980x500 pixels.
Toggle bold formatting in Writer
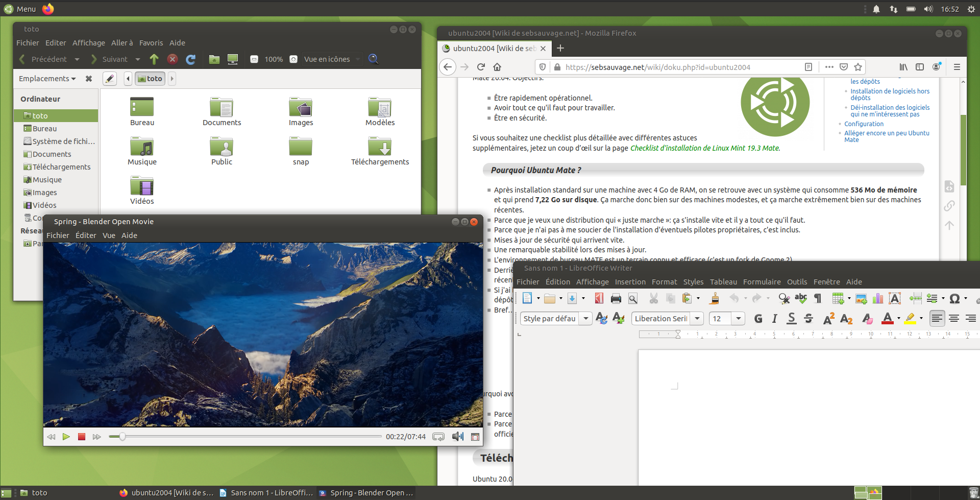click(758, 319)
